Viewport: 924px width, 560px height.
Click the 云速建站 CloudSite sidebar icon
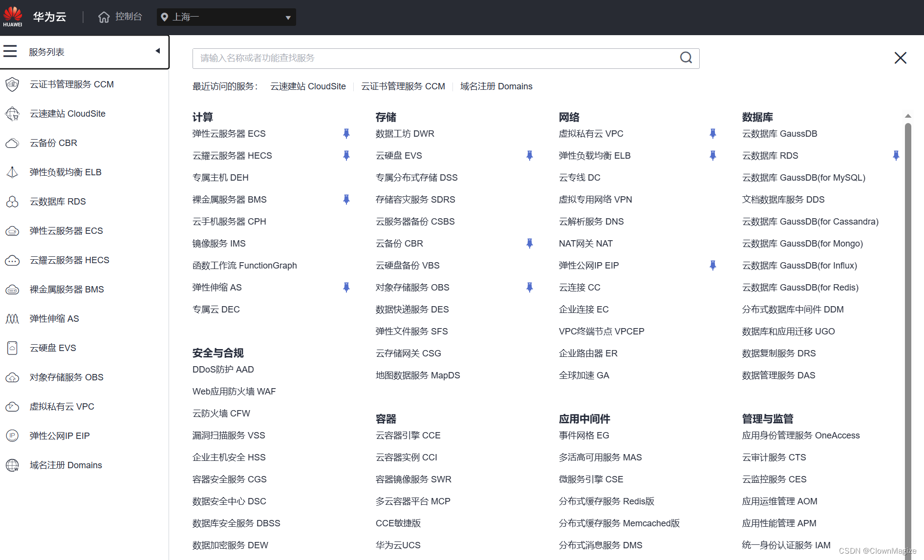pyautogui.click(x=12, y=114)
